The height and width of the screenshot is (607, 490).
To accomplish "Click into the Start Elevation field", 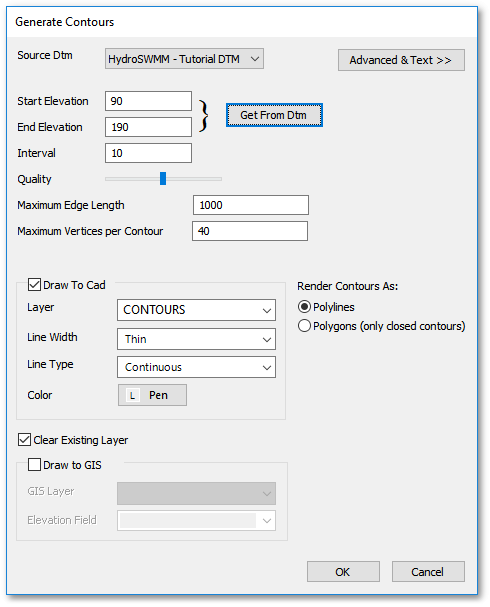I will [x=148, y=101].
